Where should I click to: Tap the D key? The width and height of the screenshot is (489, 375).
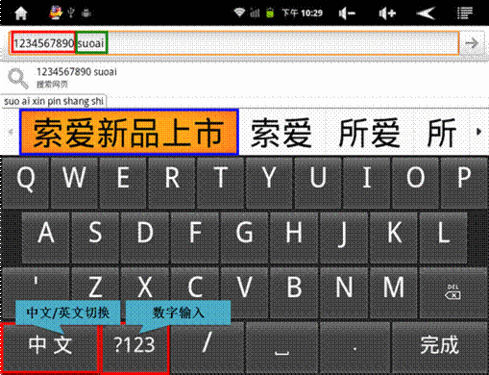[x=145, y=238]
